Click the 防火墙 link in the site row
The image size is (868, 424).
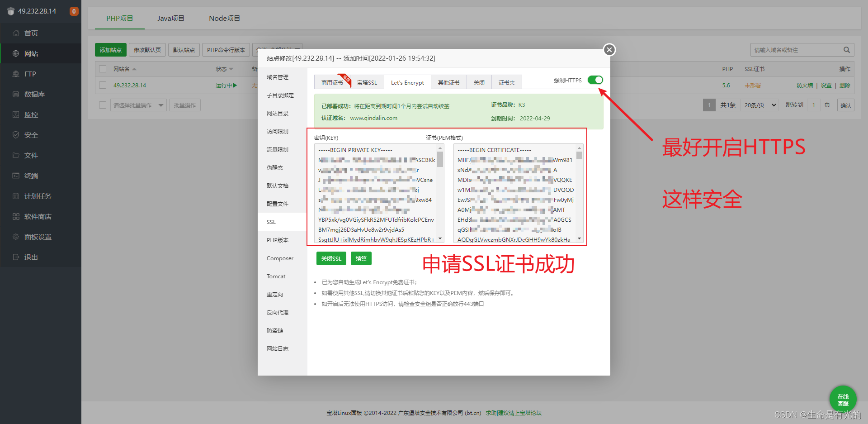pyautogui.click(x=805, y=85)
